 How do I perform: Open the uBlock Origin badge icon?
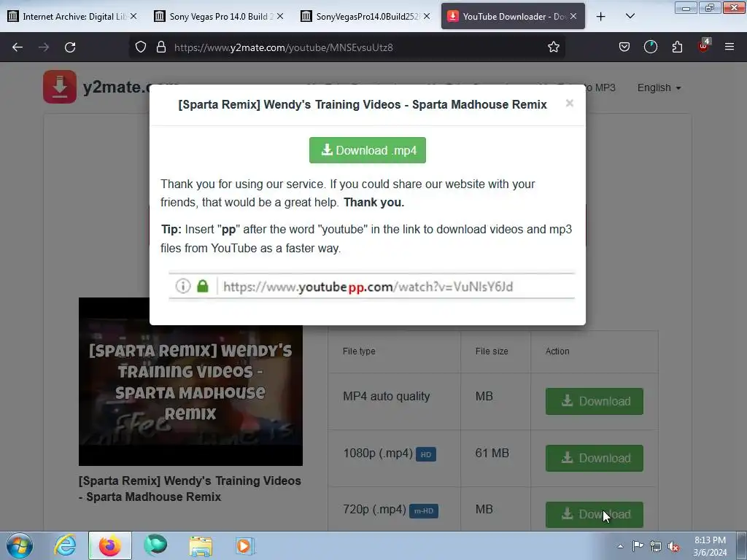tap(704, 46)
